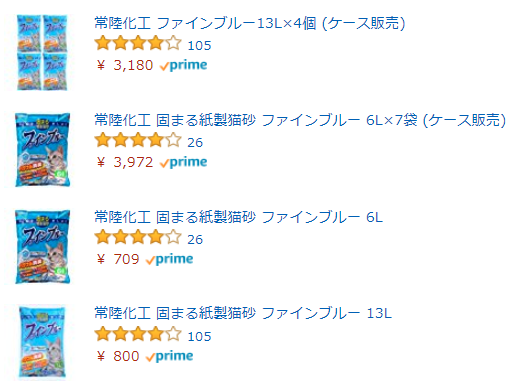The height and width of the screenshot is (386, 521).
Task: Open the 固まる紙製猫砂 ファインブルー 6L title
Action: (238, 217)
